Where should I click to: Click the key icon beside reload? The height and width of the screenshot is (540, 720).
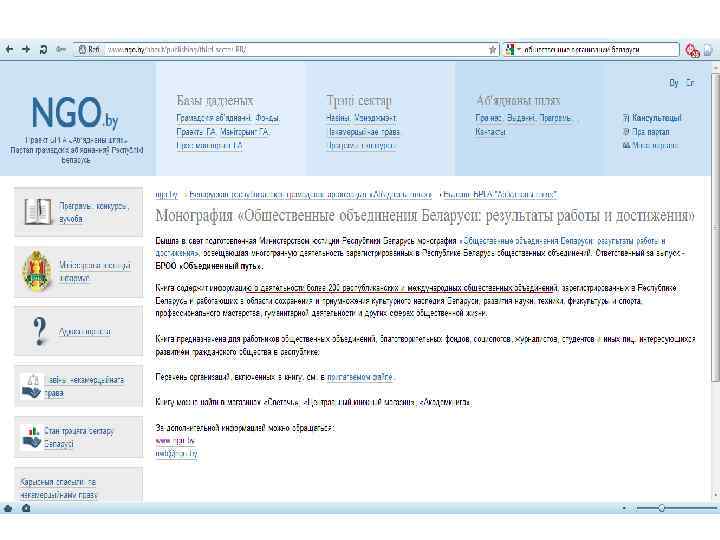[x=61, y=50]
